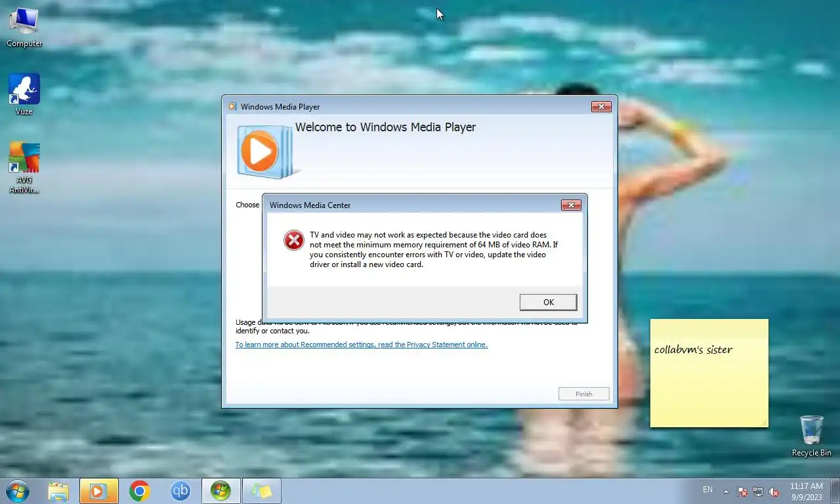Open the clock showing 11:17 AM

pyautogui.click(x=806, y=491)
